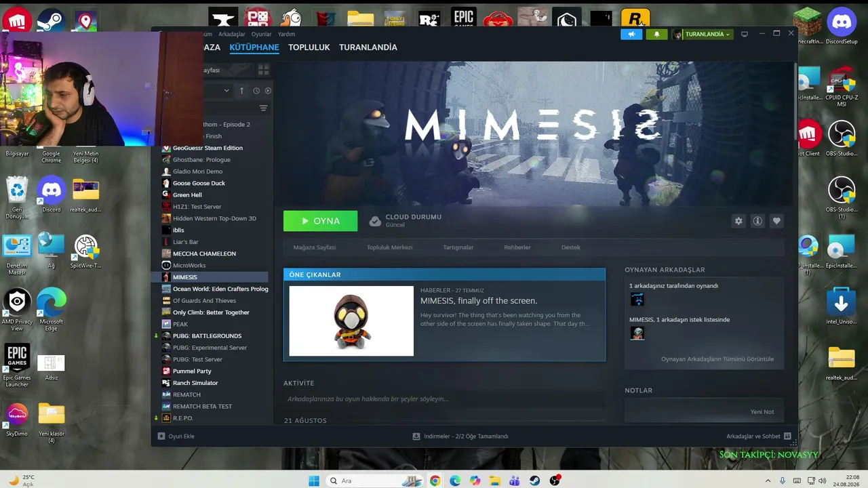Viewport: 868px width, 488px height.
Task: Open the Arkadaşlar menu
Action: tap(231, 34)
